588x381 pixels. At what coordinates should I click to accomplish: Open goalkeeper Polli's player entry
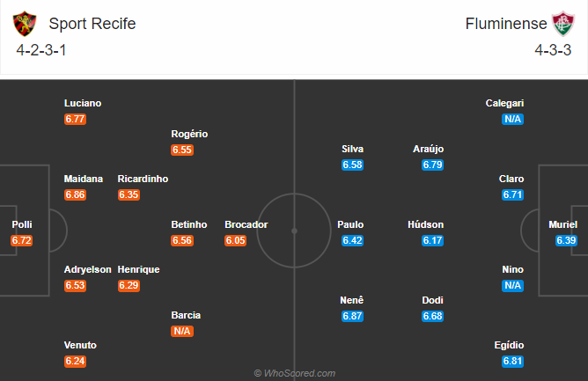(22, 224)
